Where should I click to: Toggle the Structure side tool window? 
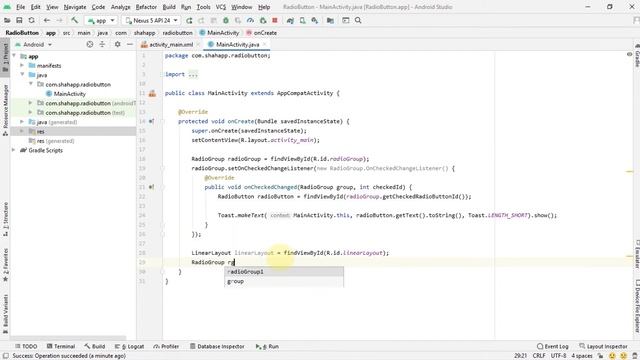tap(5, 220)
